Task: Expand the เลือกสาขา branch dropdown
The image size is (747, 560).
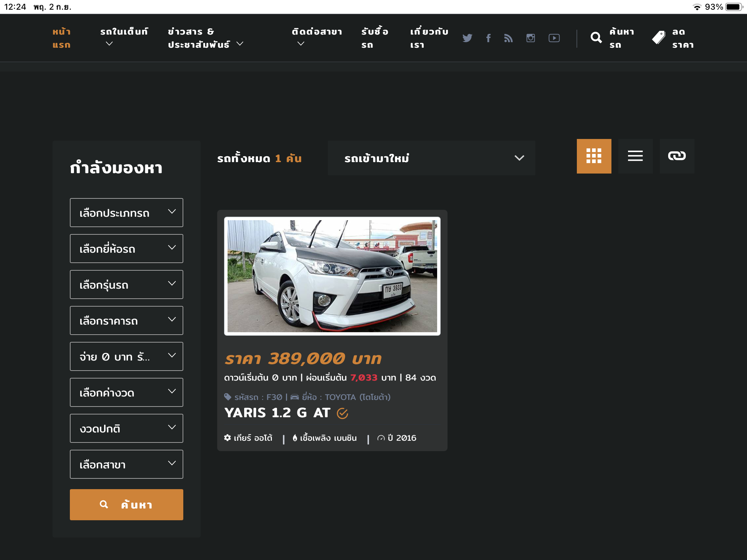Action: (x=126, y=464)
